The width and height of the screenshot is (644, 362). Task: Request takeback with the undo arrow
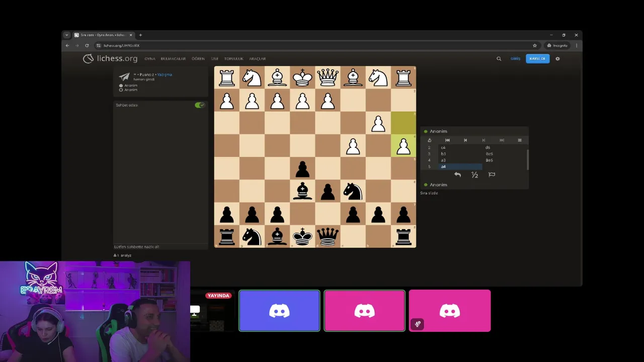pyautogui.click(x=457, y=174)
